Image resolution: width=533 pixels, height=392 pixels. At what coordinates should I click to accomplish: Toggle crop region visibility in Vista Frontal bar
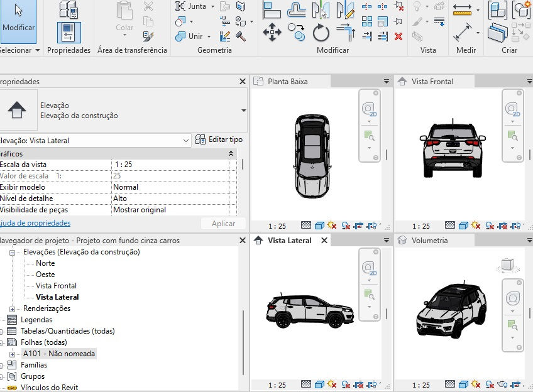[515, 226]
